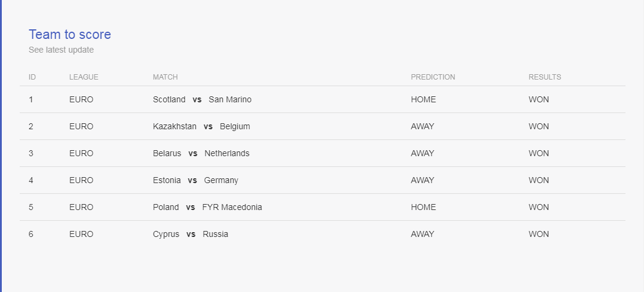Click the PREDICTION column header

pos(433,77)
